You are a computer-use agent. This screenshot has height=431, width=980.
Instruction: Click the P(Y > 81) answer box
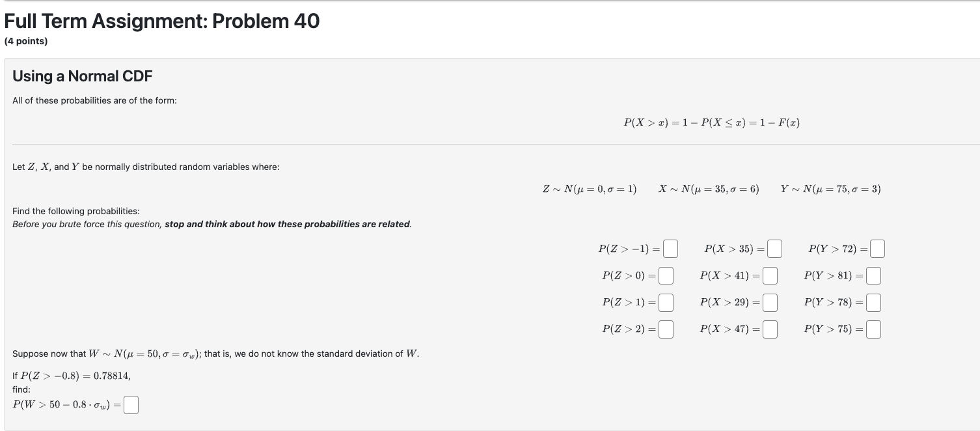pos(873,275)
